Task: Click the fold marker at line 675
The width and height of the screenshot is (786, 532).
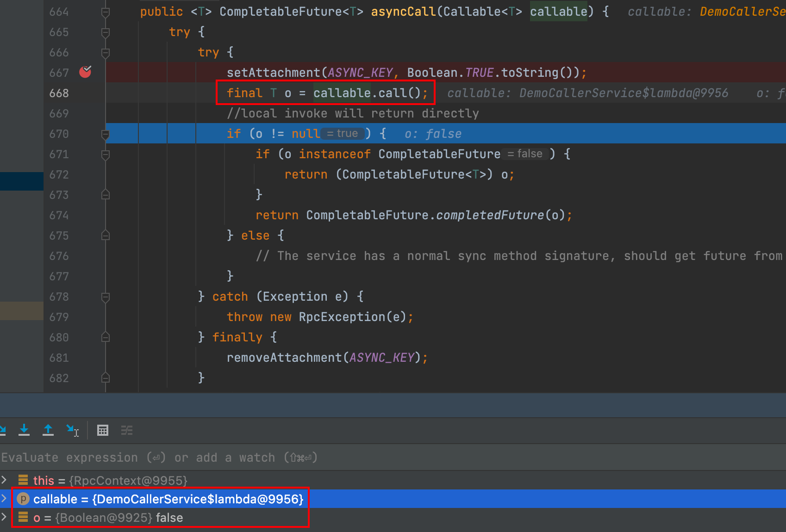Action: tap(106, 235)
